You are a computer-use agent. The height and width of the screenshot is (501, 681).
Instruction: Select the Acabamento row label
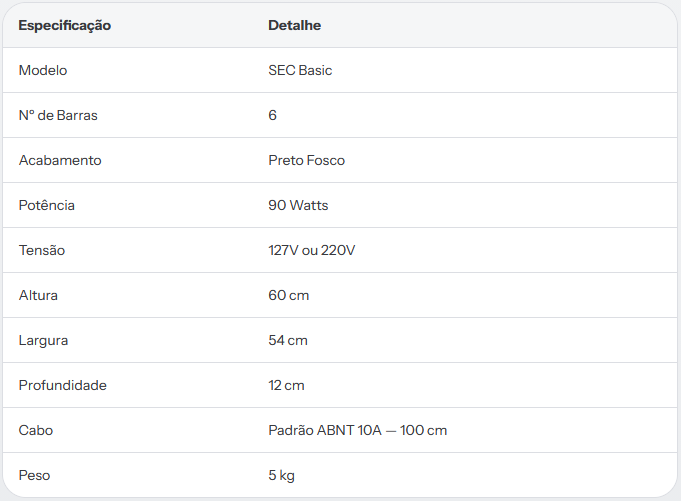click(x=60, y=160)
